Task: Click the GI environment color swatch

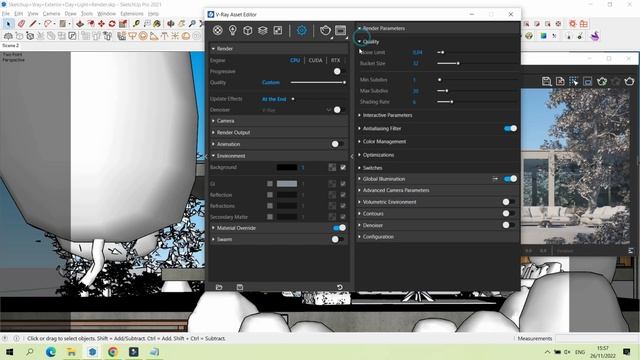Action: coord(287,184)
